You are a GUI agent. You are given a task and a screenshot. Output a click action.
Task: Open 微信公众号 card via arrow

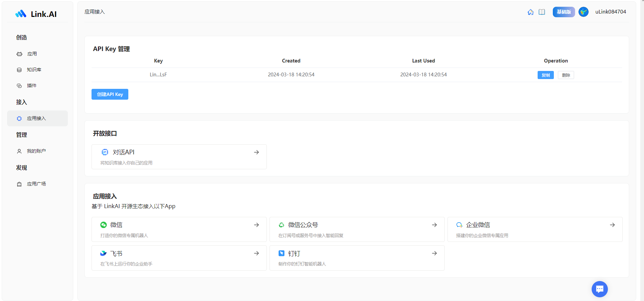434,225
